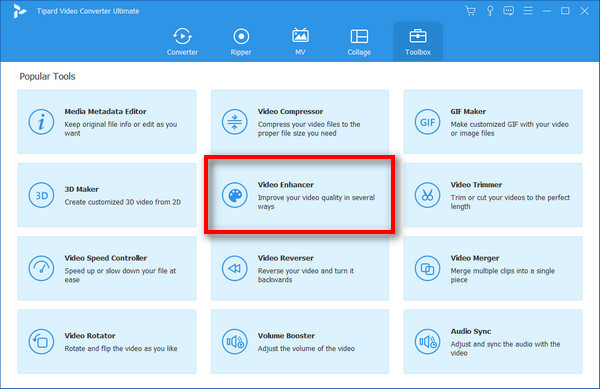This screenshot has width=600, height=389.
Task: Click 'Adjust the volume of the video' text
Action: pyautogui.click(x=306, y=348)
